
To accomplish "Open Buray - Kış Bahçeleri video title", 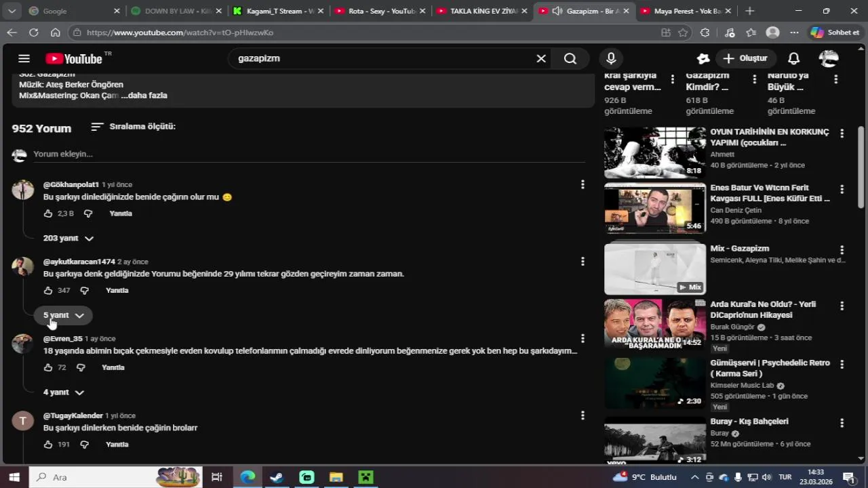I will pyautogui.click(x=749, y=422).
